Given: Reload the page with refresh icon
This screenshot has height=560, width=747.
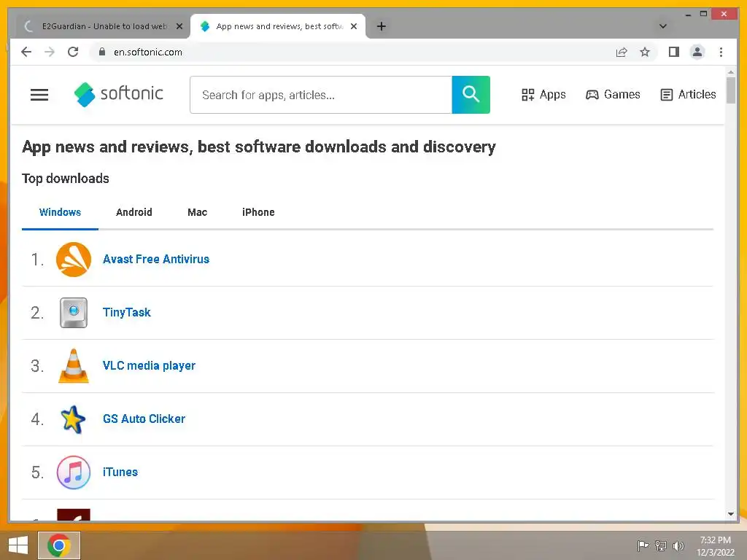Looking at the screenshot, I should (73, 52).
